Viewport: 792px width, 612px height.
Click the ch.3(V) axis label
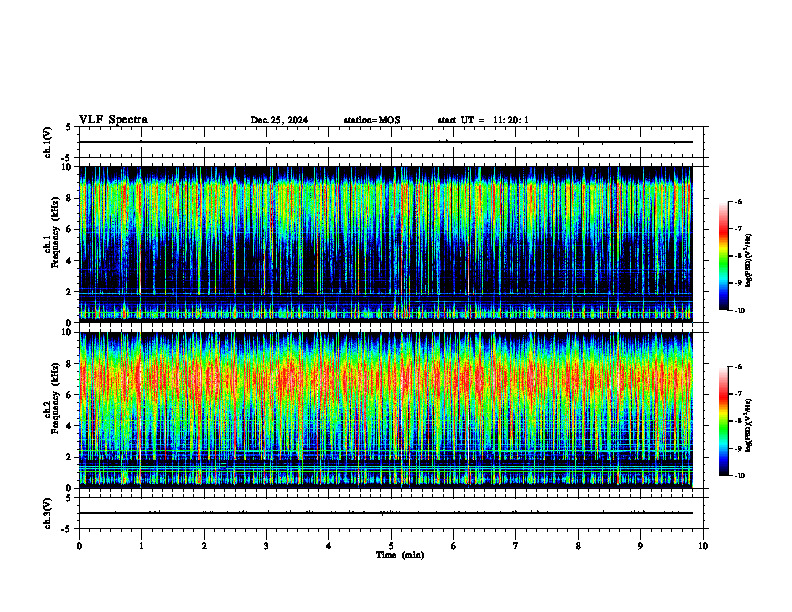[x=48, y=513]
